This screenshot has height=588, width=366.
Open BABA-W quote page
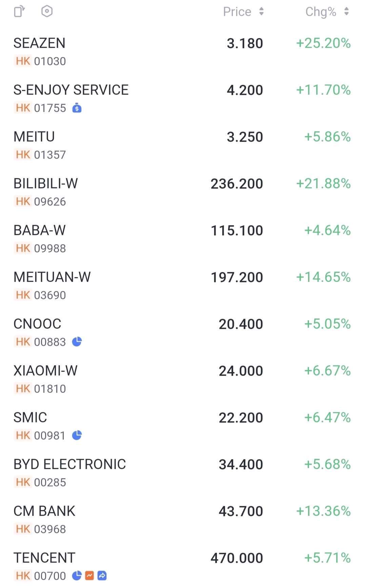(183, 239)
